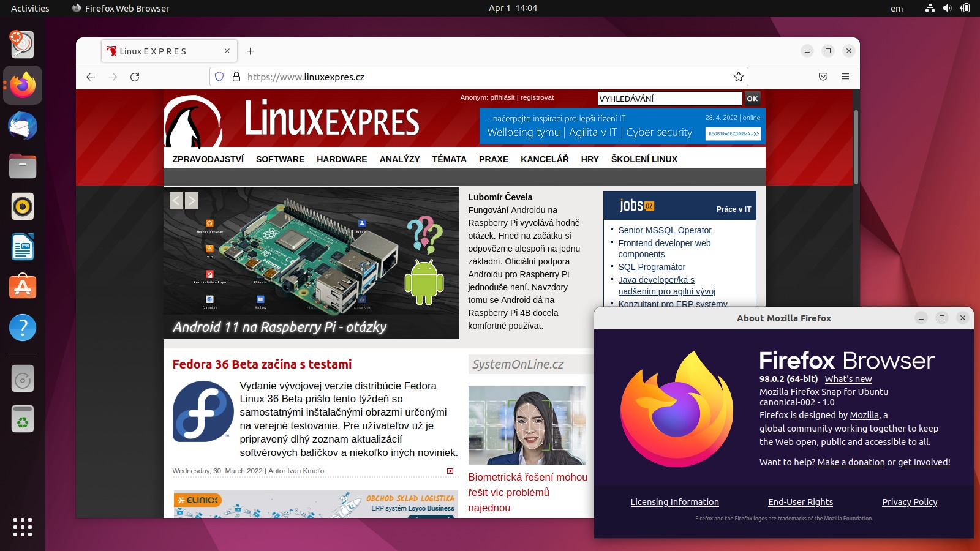Open the Java developer/ka job link
Image resolution: width=980 pixels, height=551 pixels.
tap(667, 285)
